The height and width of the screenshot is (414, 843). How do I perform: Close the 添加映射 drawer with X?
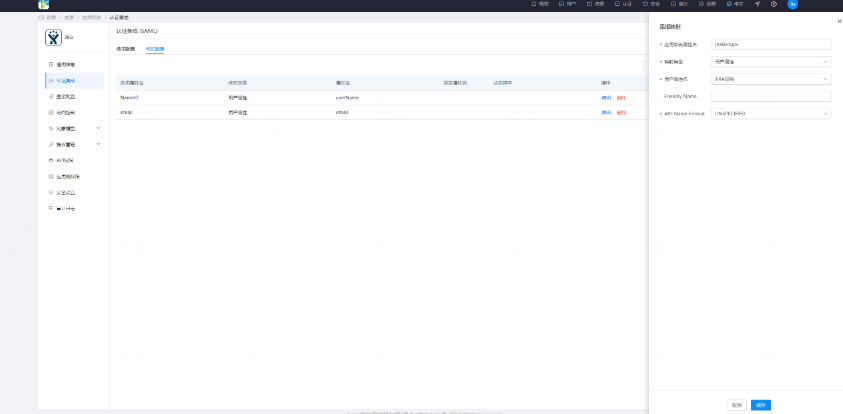[838, 21]
